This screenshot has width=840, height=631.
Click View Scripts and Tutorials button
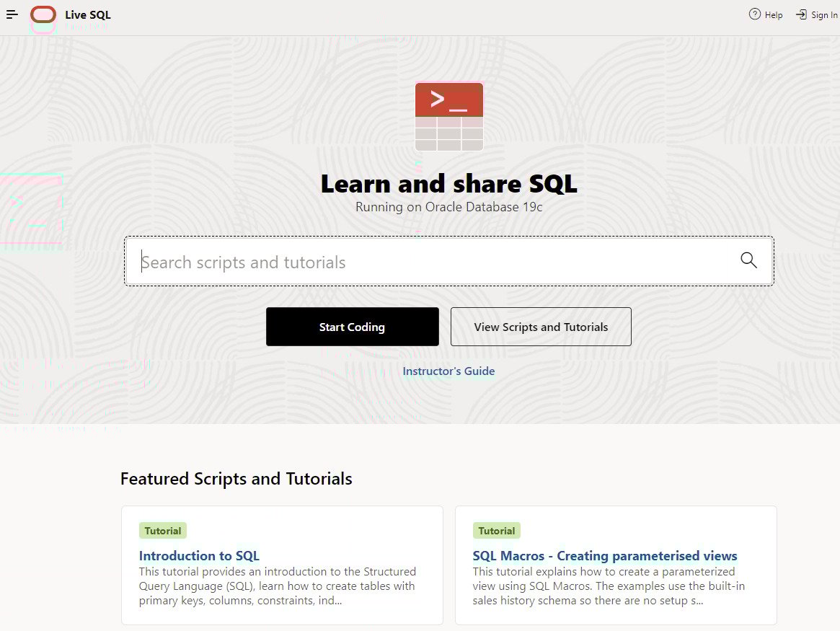541,327
